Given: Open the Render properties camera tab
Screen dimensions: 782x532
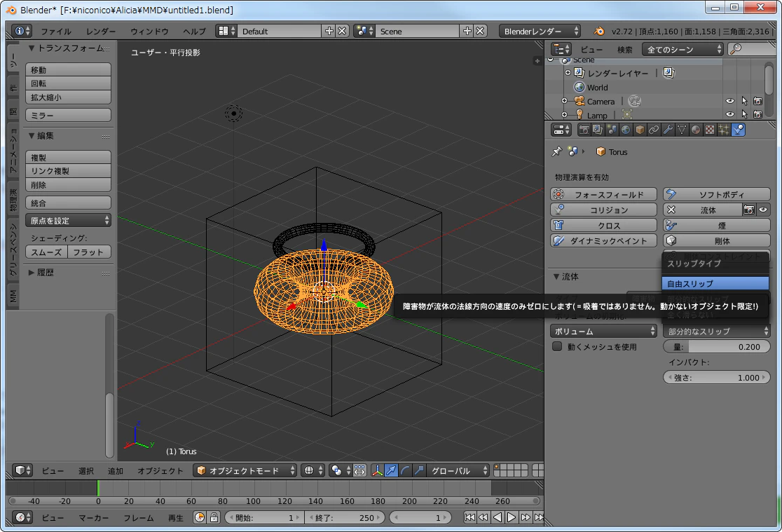Looking at the screenshot, I should tap(584, 130).
